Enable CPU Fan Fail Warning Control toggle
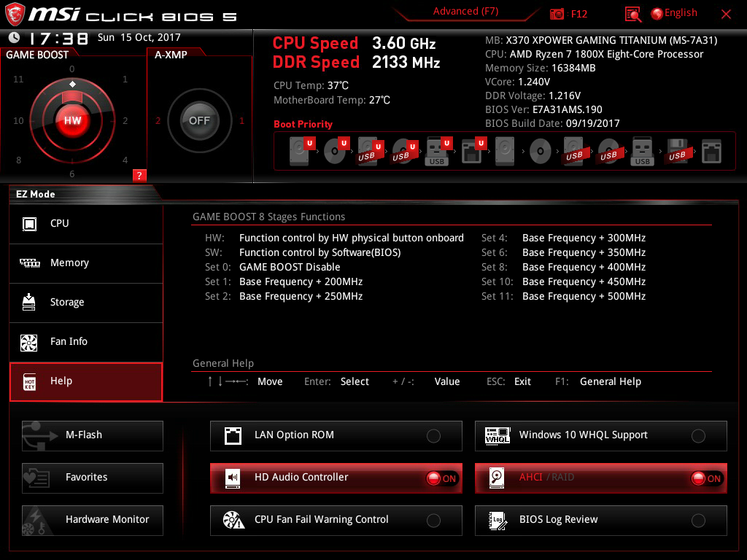Viewport: 747px width, 560px height. pos(433,521)
